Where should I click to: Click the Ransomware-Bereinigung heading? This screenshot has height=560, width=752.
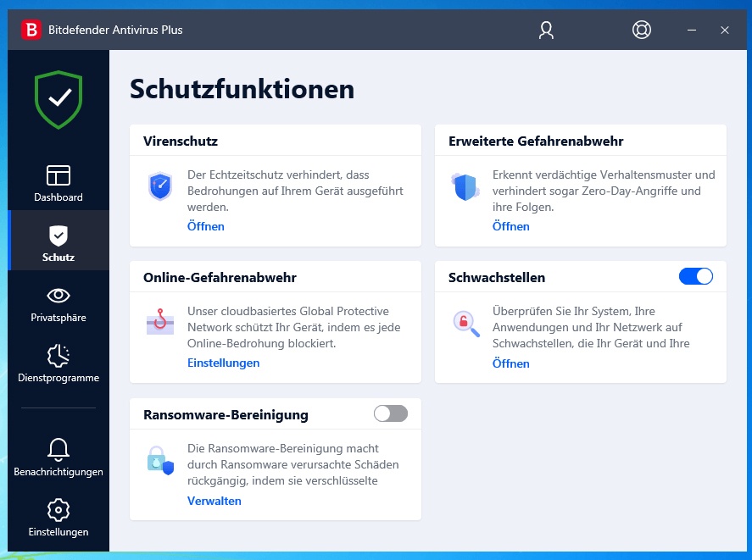coord(226,415)
